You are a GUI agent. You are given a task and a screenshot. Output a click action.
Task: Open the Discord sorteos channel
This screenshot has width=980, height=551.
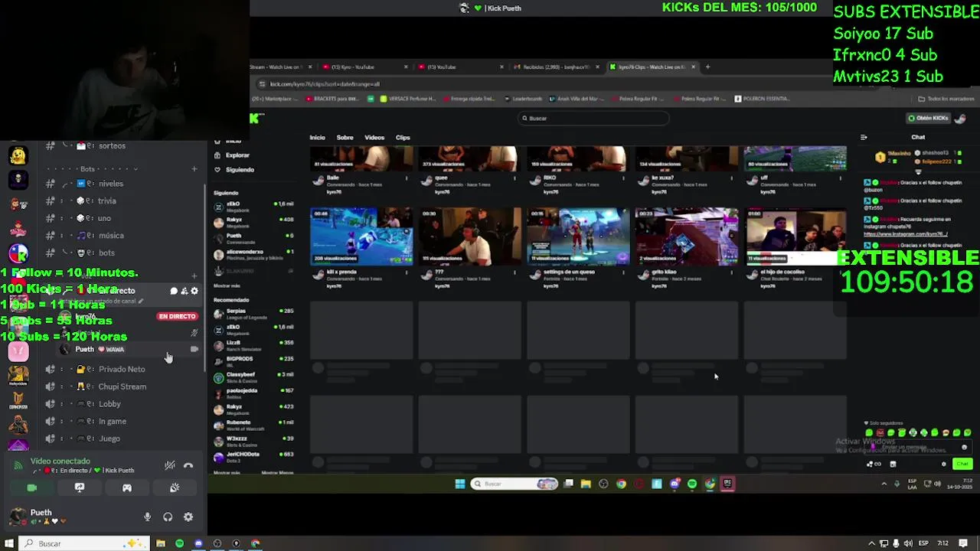(122, 145)
